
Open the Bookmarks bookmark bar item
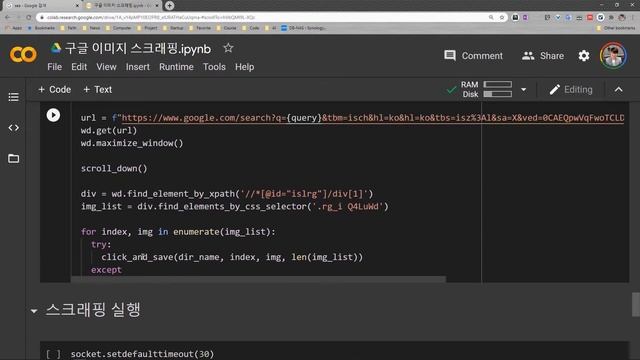coord(41,28)
